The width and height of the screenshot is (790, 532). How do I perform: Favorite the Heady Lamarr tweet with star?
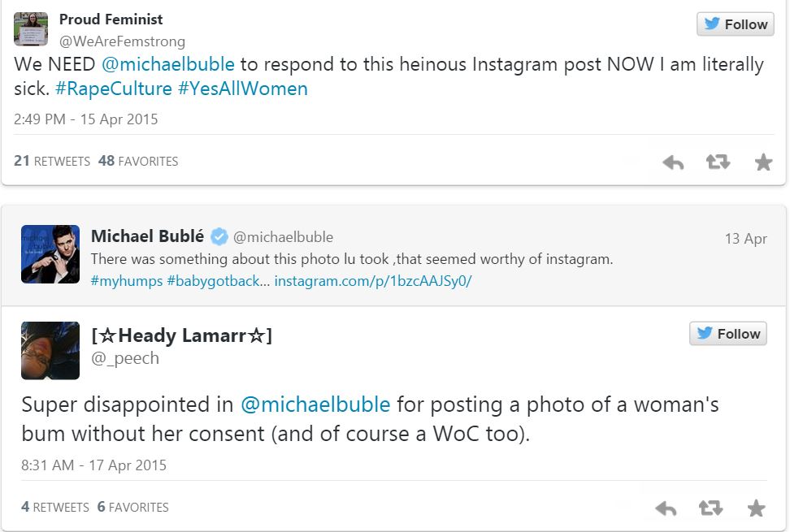point(756,508)
